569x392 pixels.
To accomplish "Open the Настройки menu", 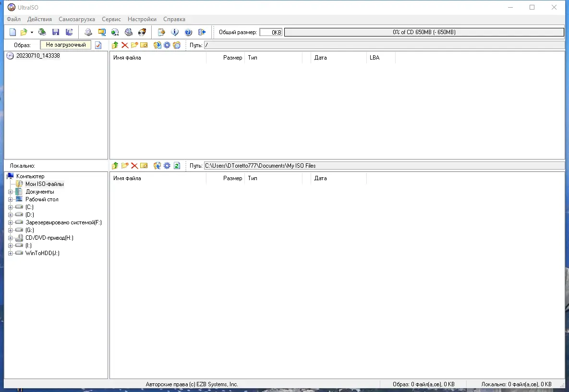I will (x=142, y=19).
